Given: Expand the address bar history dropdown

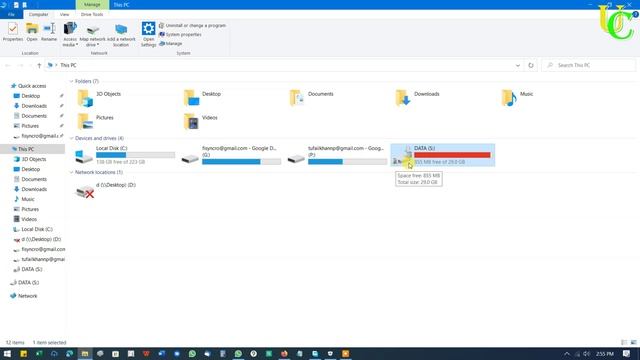Looking at the screenshot, I should click(518, 65).
